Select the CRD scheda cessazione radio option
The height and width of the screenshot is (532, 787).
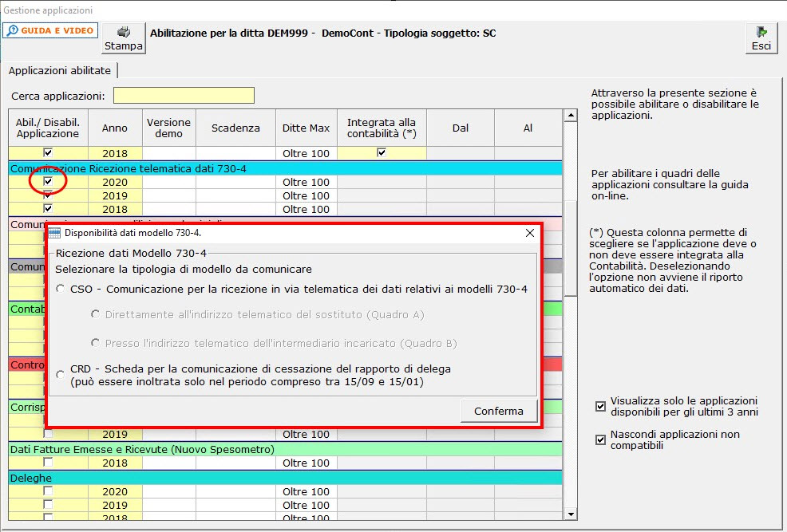coord(61,375)
